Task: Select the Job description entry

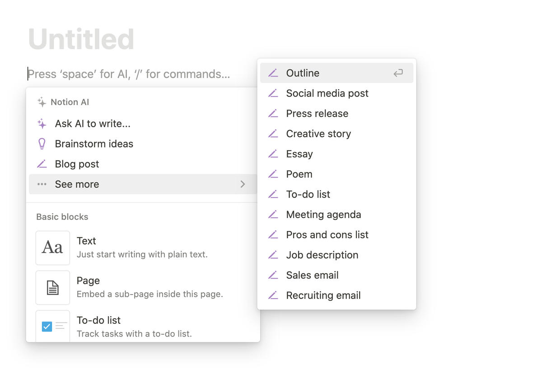Action: (x=322, y=255)
